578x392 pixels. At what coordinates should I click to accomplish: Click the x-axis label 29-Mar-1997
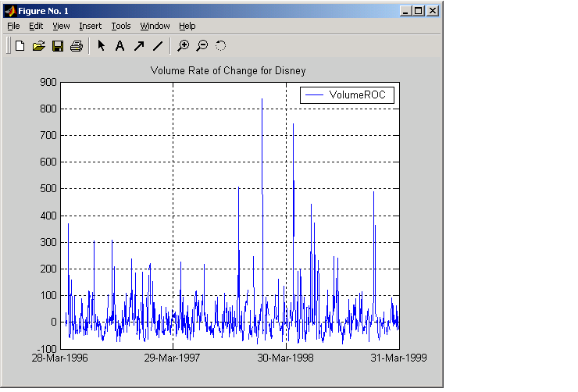[172, 358]
